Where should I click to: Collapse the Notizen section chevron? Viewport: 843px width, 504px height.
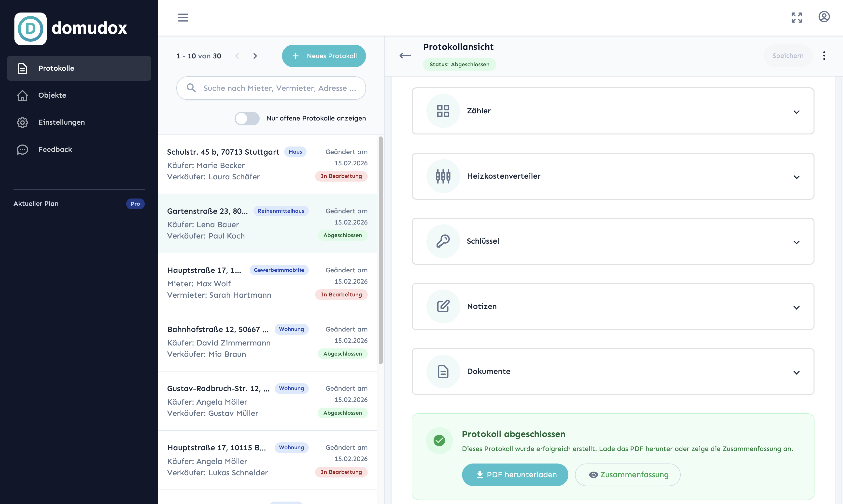[x=796, y=307]
